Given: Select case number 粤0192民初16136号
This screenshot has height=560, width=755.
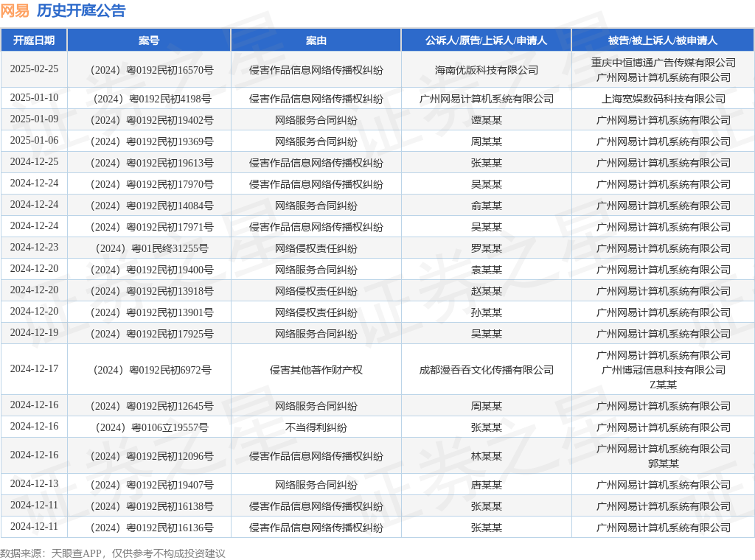Looking at the screenshot, I should point(152,528).
